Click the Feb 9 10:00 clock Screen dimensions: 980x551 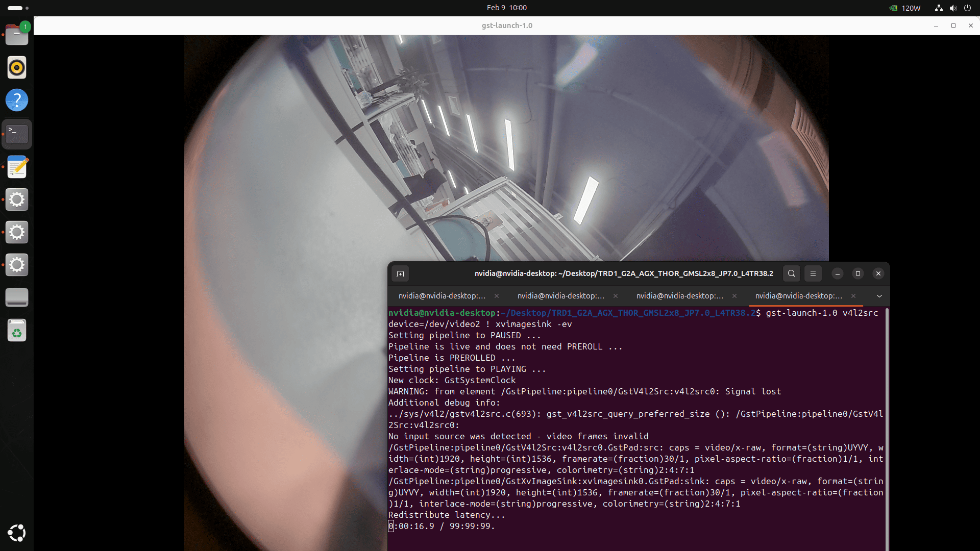click(x=506, y=8)
